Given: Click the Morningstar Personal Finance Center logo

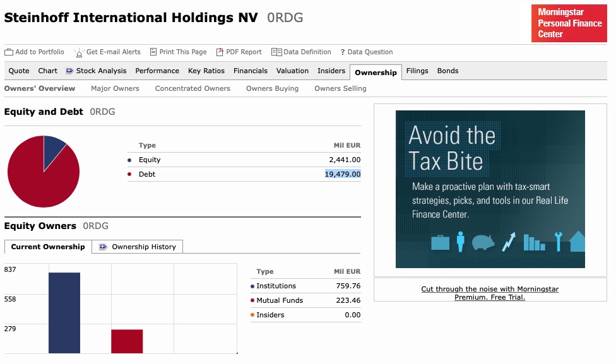Looking at the screenshot, I should [x=569, y=23].
